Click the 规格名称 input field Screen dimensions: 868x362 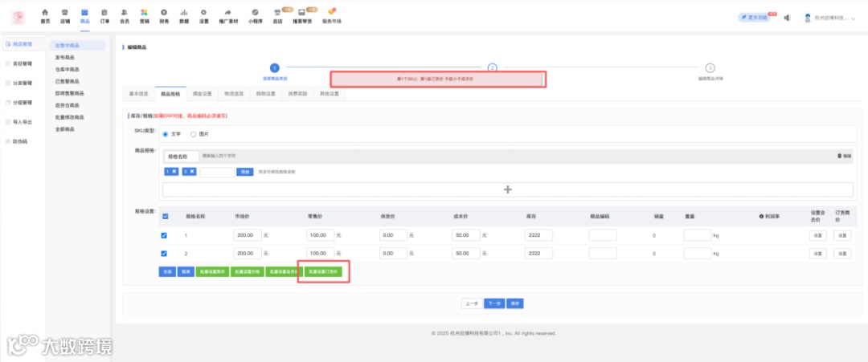(x=181, y=157)
